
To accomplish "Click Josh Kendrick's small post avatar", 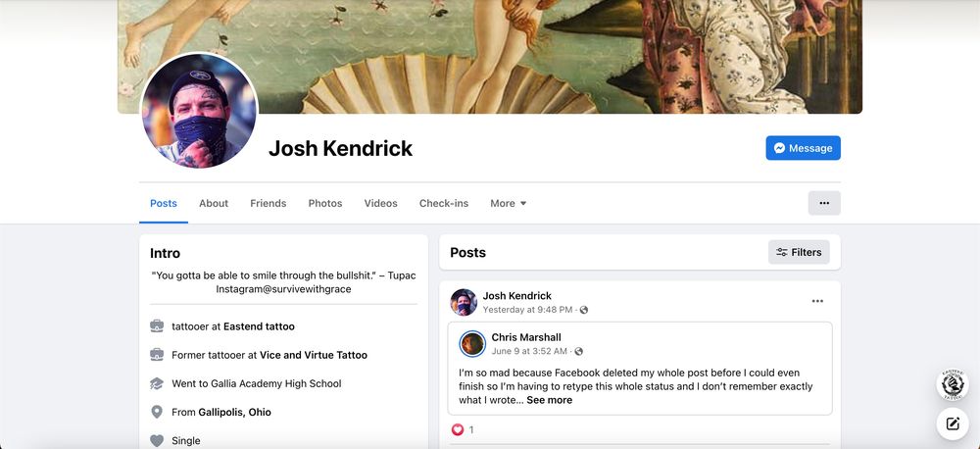I will point(464,302).
